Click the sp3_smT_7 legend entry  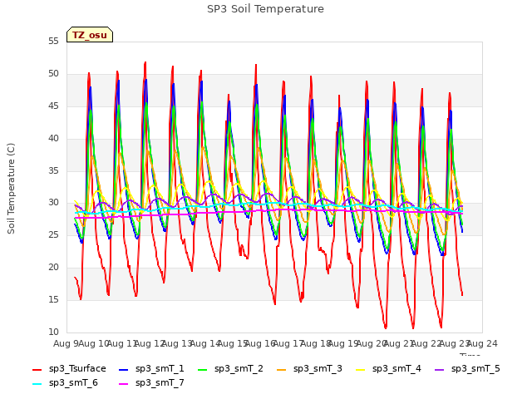point(151,383)
